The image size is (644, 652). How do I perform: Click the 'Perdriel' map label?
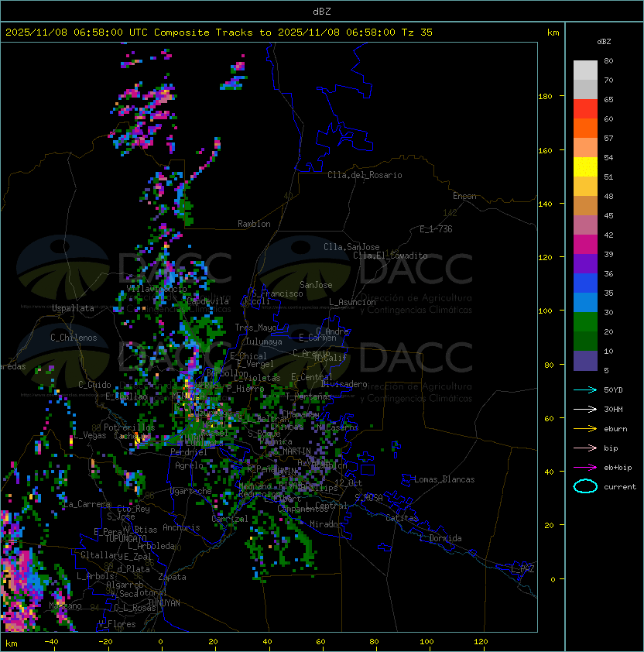pyautogui.click(x=189, y=452)
